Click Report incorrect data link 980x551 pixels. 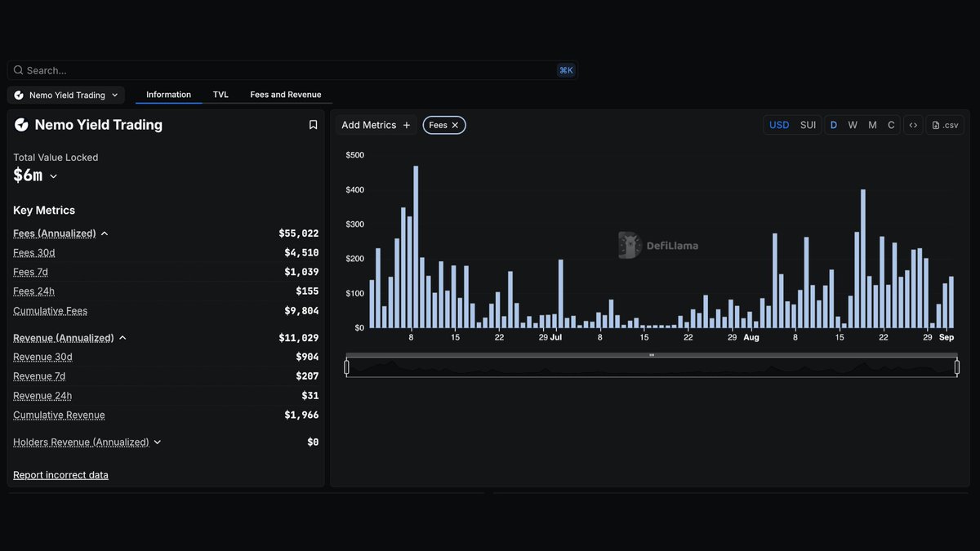click(60, 475)
